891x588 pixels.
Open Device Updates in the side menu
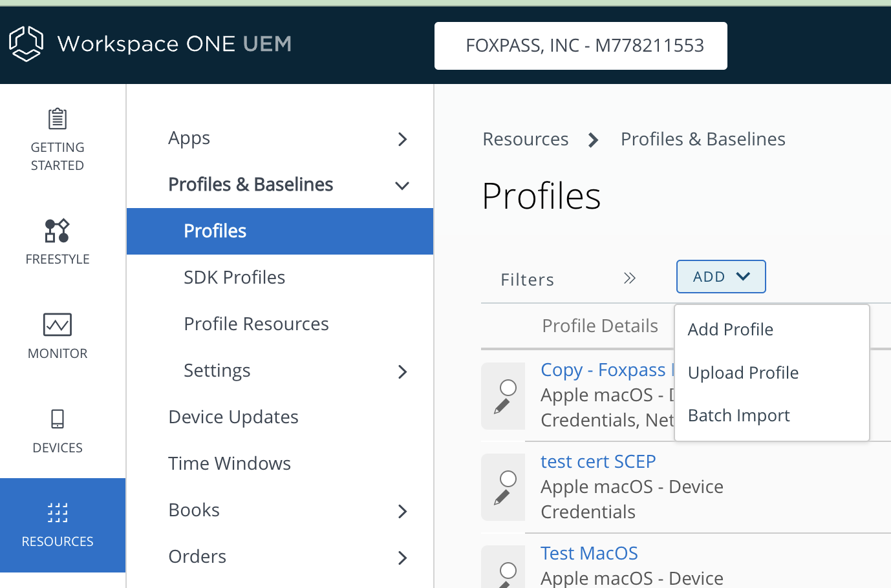pyautogui.click(x=233, y=417)
